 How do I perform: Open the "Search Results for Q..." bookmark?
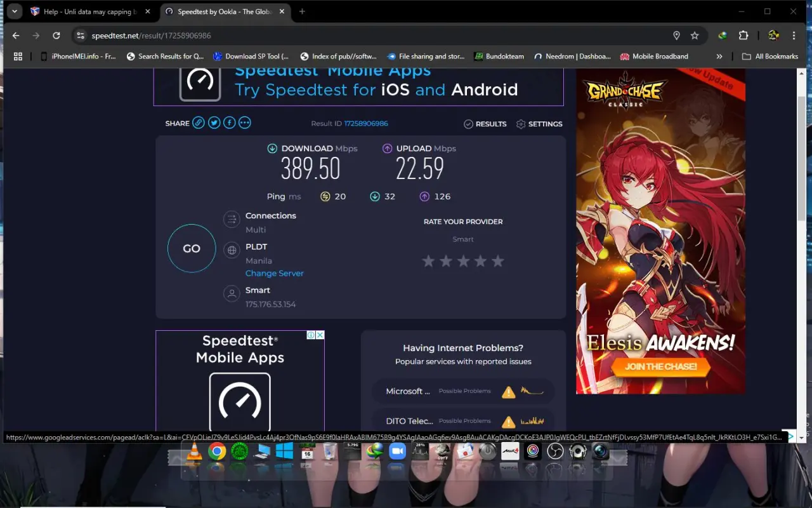(165, 56)
